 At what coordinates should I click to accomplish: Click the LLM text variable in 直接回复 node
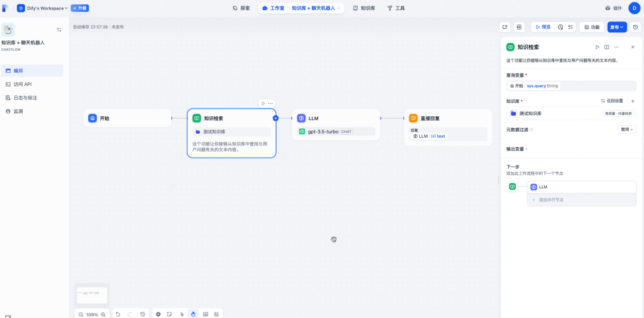[x=429, y=136]
